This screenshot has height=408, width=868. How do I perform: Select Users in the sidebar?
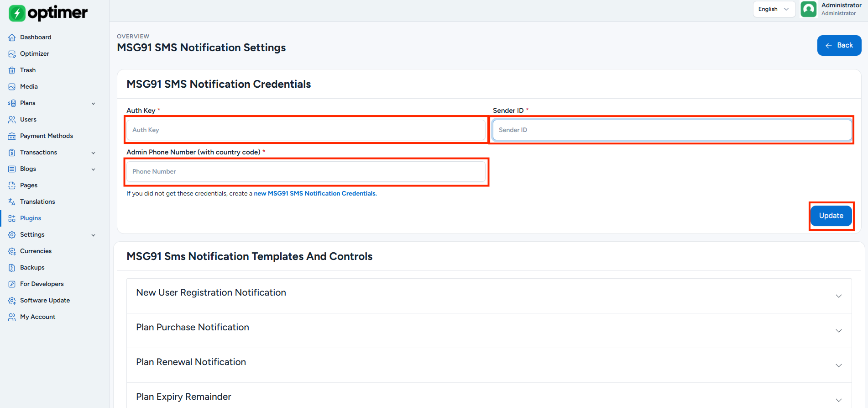pyautogui.click(x=28, y=120)
